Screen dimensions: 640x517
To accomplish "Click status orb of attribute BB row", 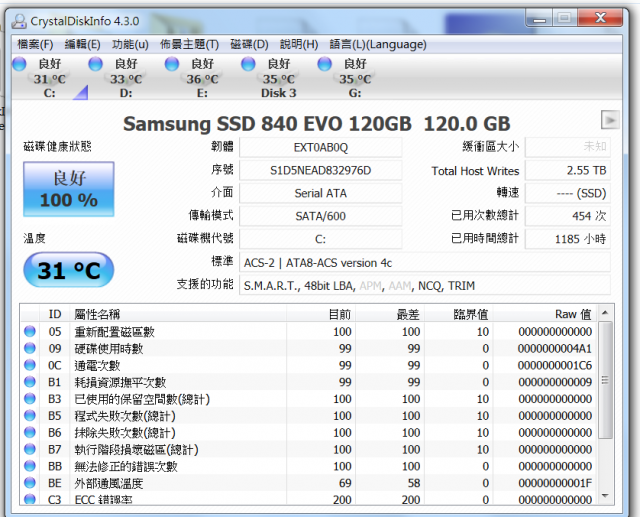I will [x=30, y=466].
